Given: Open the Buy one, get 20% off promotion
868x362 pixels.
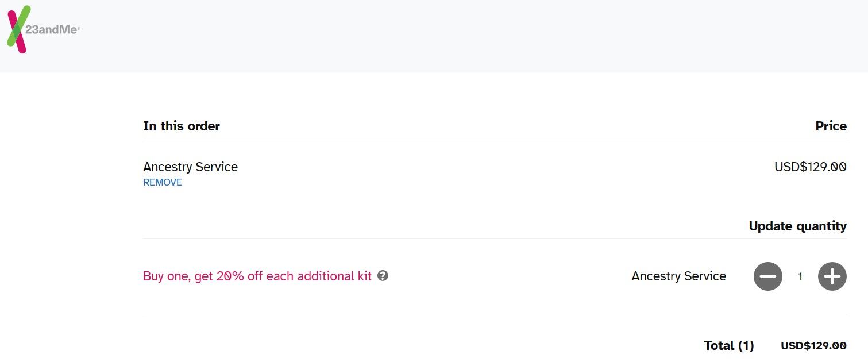Looking at the screenshot, I should [x=257, y=276].
